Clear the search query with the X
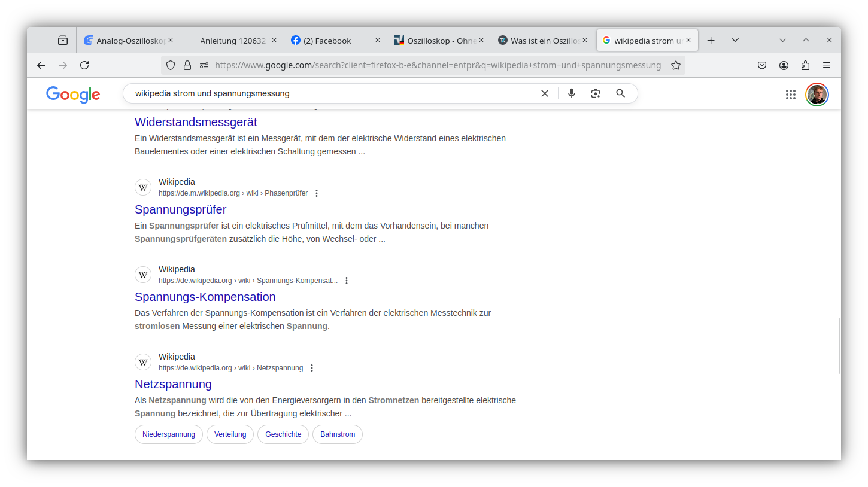The width and height of the screenshot is (868, 487). click(x=544, y=93)
